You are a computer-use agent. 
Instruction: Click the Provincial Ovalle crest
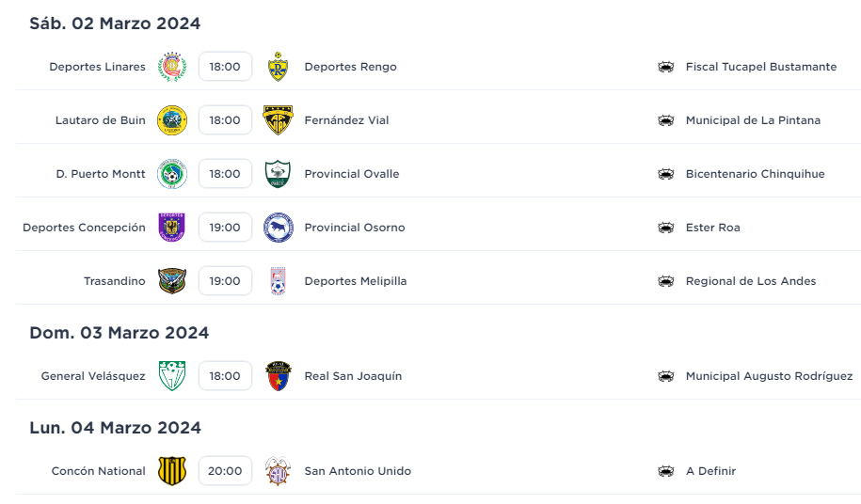point(278,174)
